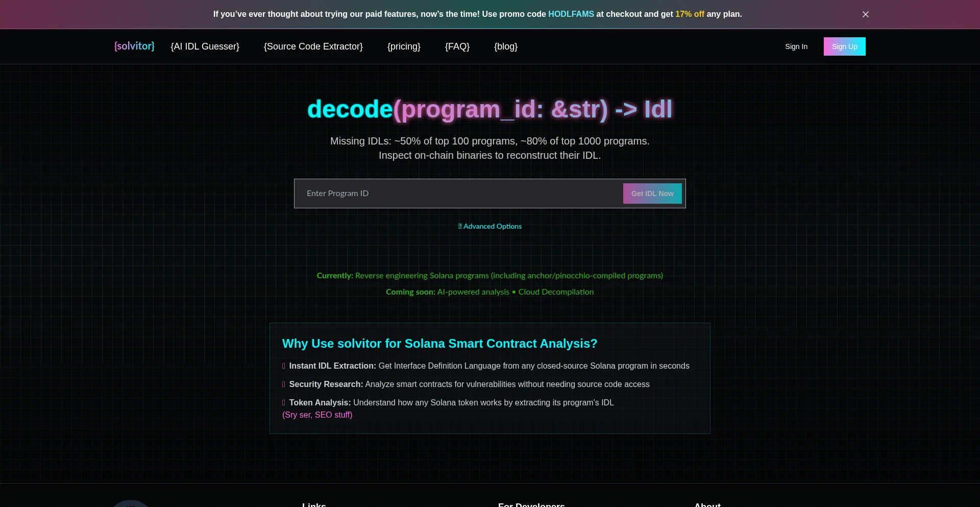Click the "Why Use solvitor" section heading
Screen dimensions: 980x507
(x=439, y=344)
